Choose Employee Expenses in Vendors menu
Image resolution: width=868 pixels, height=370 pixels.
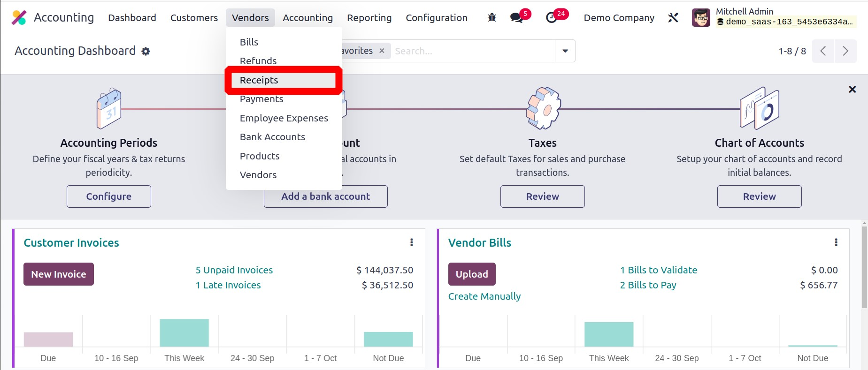[284, 118]
